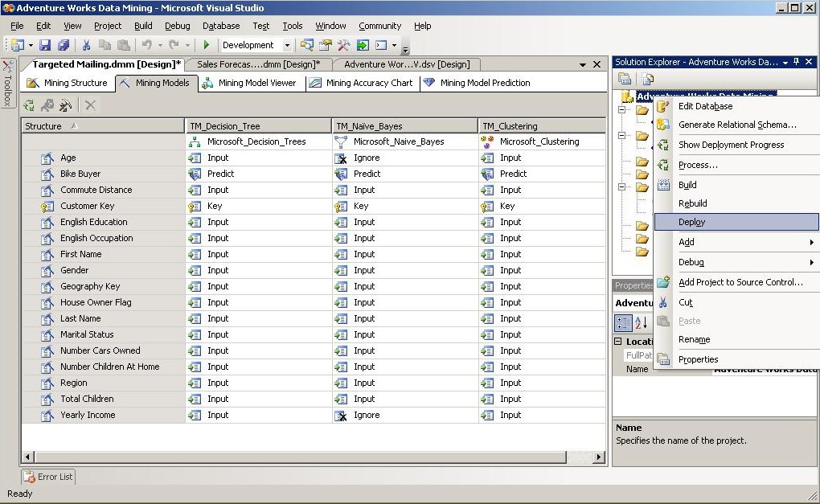Click Yearly Income Ignore cell under TM_Naive_Bayes
The width and height of the screenshot is (820, 504).
[404, 415]
